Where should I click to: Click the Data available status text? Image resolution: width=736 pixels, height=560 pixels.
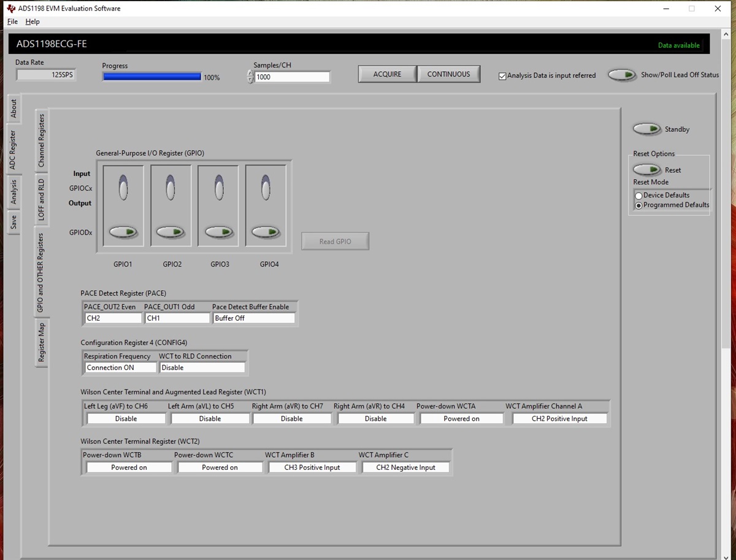click(x=679, y=45)
